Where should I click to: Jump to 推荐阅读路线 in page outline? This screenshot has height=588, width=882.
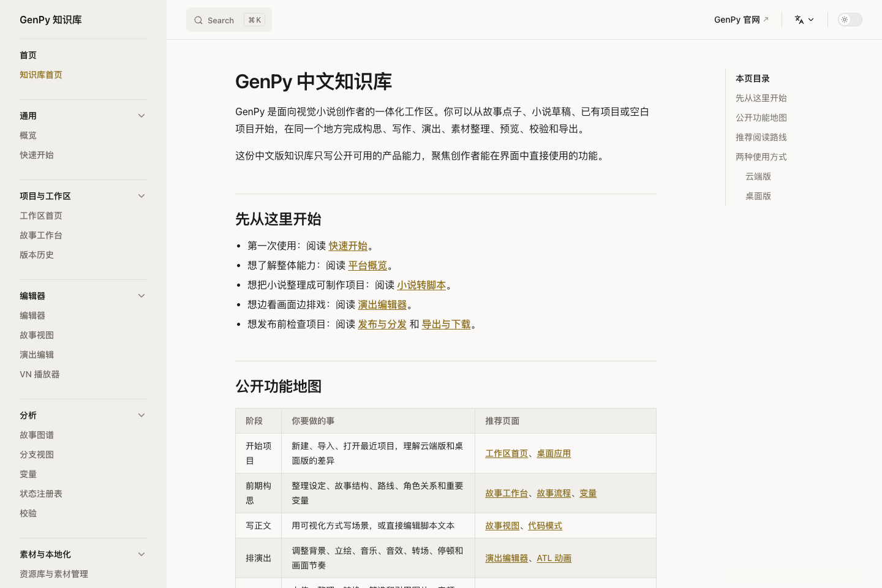click(x=761, y=137)
